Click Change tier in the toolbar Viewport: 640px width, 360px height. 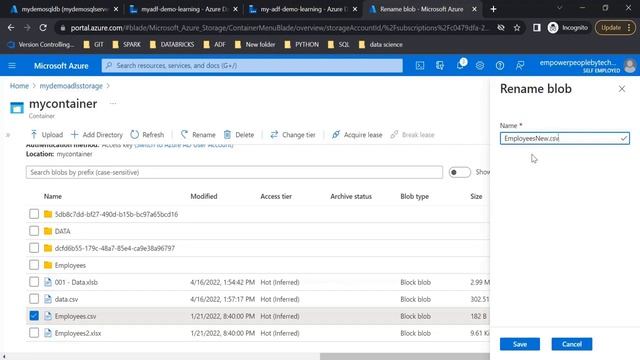pos(293,135)
